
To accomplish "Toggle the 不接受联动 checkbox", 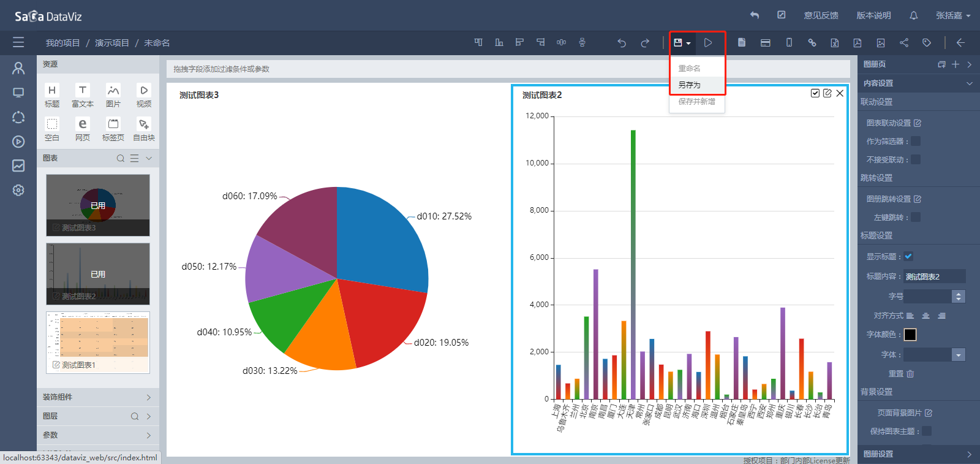I will pos(916,159).
